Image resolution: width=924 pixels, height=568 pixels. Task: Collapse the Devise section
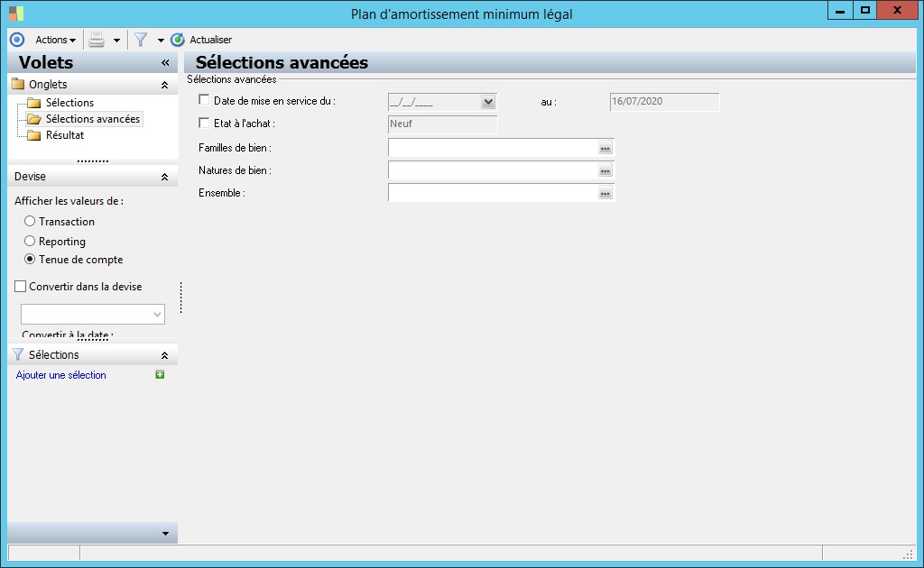click(164, 177)
